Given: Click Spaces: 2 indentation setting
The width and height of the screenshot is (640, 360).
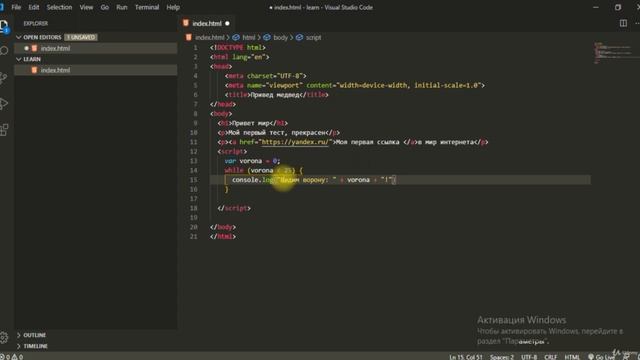Looking at the screenshot, I should (x=502, y=357).
